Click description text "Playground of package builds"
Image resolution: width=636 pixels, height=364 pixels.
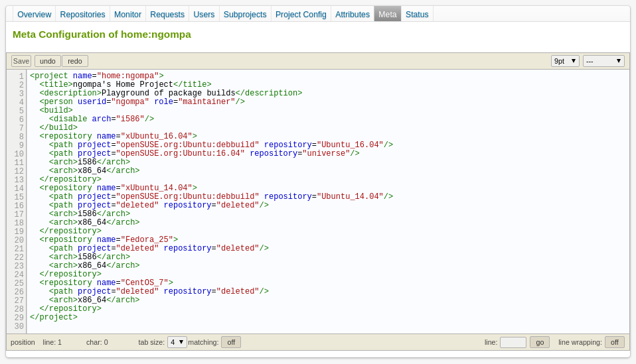pos(169,93)
